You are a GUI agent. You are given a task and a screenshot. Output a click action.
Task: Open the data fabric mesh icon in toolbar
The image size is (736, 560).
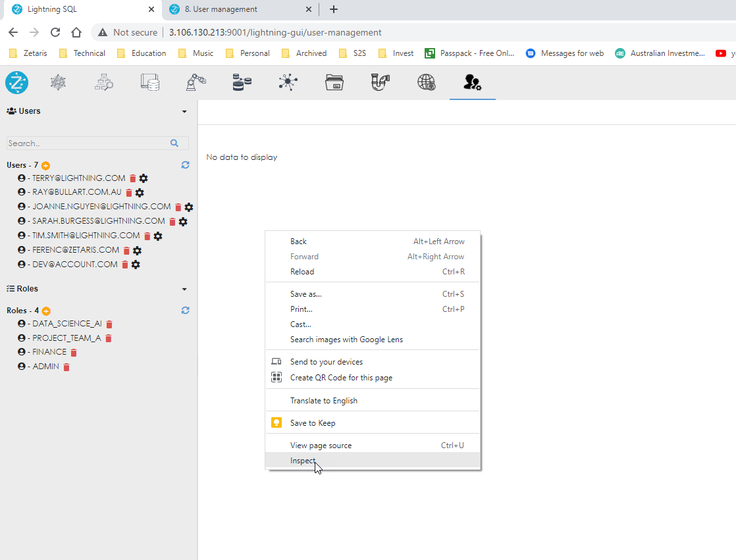(x=58, y=82)
